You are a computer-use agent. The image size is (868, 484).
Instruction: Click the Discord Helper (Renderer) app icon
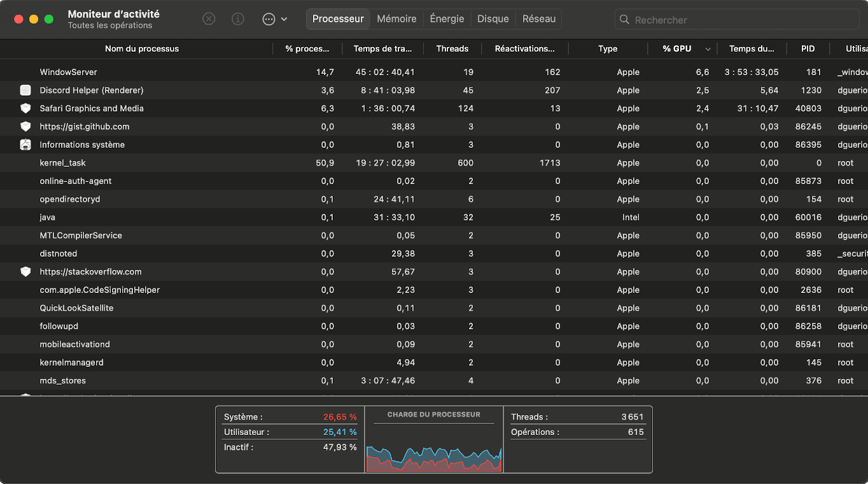[x=25, y=90]
